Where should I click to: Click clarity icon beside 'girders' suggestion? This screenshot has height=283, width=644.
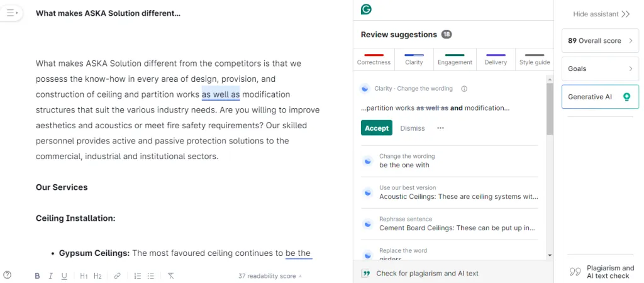pyautogui.click(x=368, y=255)
